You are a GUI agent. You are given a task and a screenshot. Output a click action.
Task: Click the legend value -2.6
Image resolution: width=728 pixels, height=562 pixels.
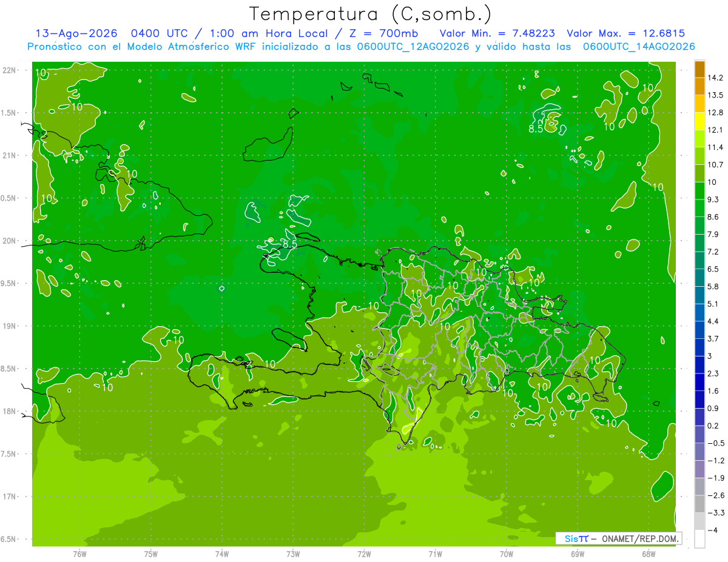(x=716, y=495)
